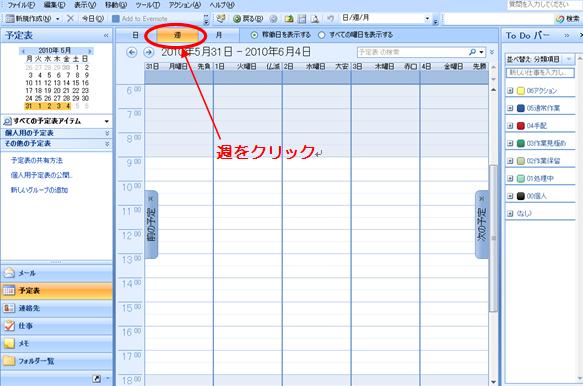
Task: Go to next month in mini calendar
Action: (x=89, y=51)
